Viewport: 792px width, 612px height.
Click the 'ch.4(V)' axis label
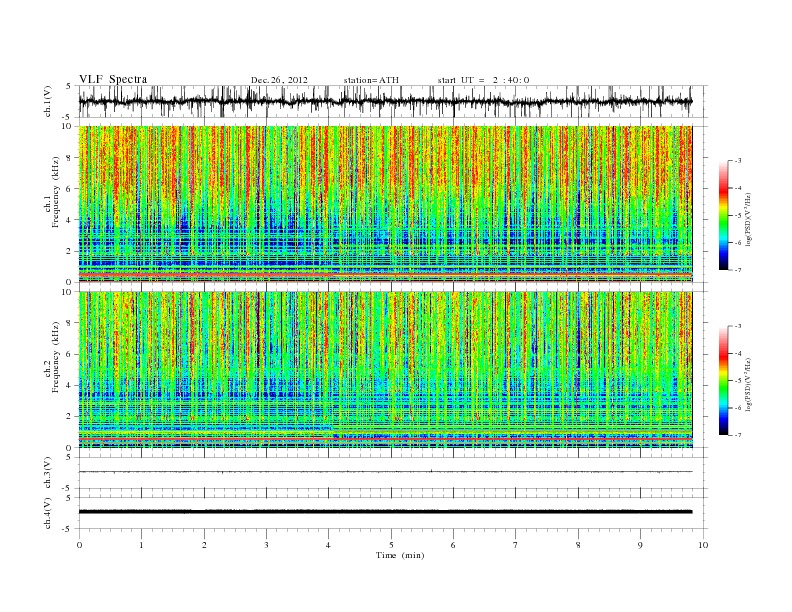[x=48, y=513]
